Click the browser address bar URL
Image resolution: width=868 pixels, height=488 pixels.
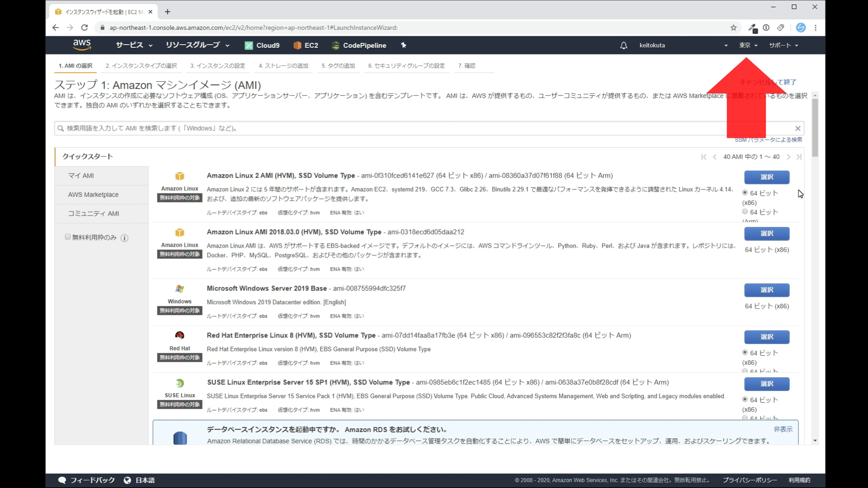(253, 28)
